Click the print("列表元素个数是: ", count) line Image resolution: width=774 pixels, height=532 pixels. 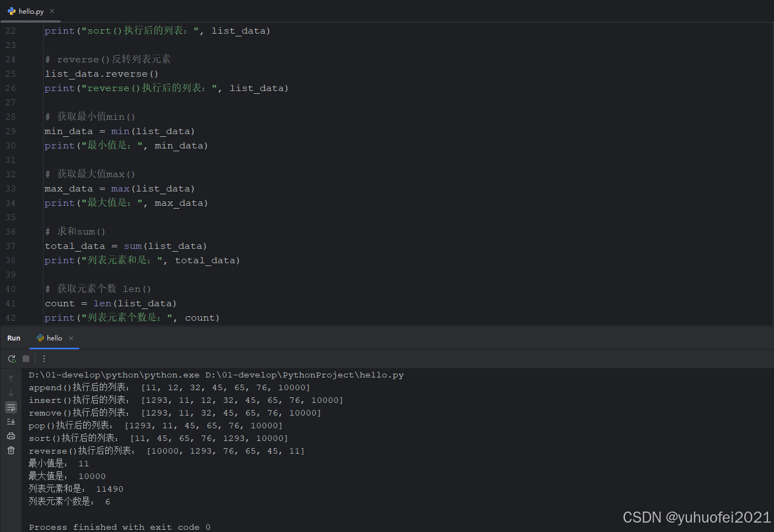pyautogui.click(x=132, y=317)
